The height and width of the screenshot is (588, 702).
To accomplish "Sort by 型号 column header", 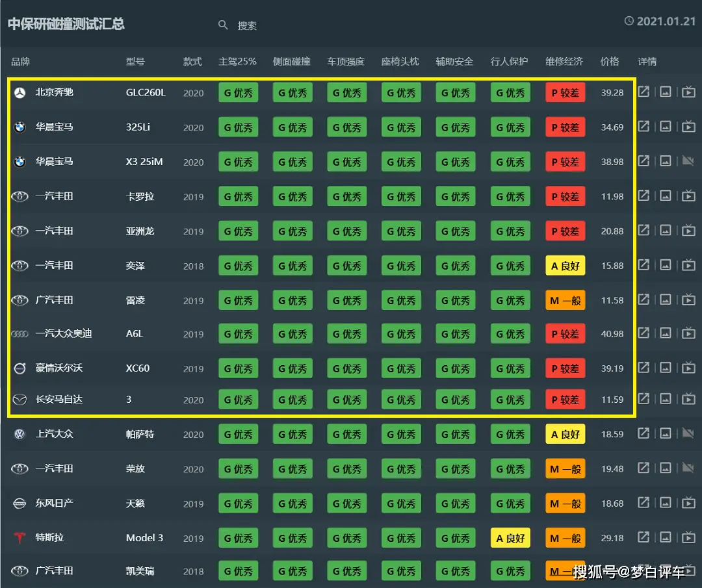I will pyautogui.click(x=135, y=61).
